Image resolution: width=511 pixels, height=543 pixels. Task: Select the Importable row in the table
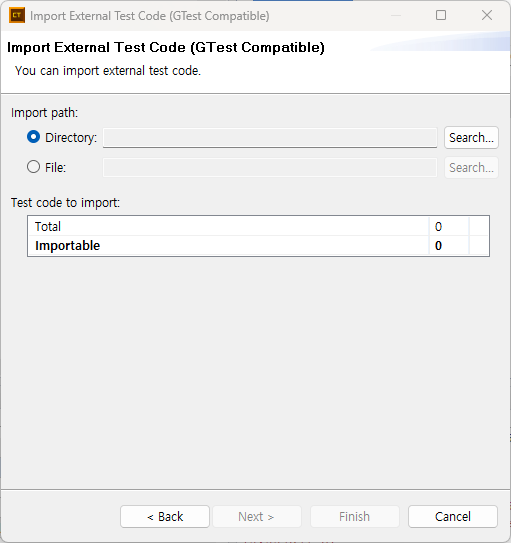click(x=258, y=246)
